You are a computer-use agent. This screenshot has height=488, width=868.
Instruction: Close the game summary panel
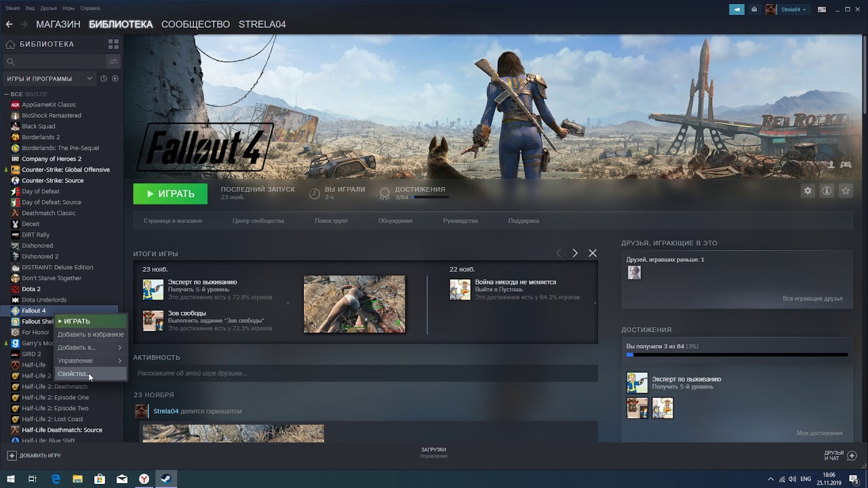593,253
